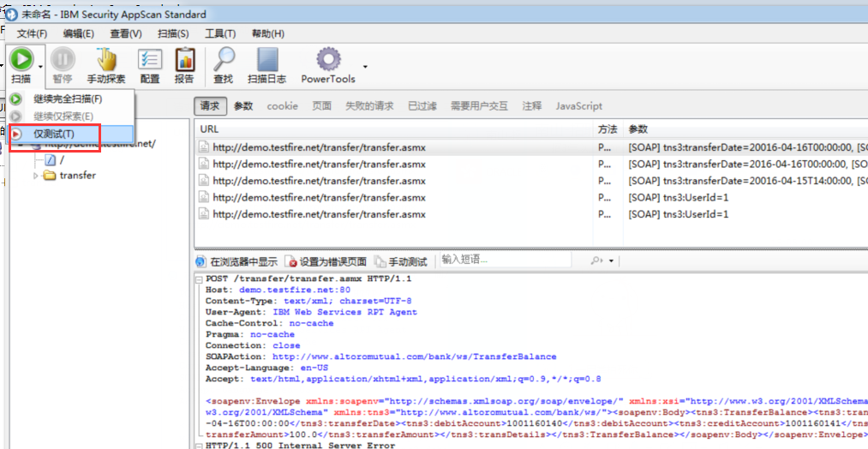This screenshot has height=449, width=868.
Task: Click the AppScan icon in the title bar
Action: click(x=12, y=15)
